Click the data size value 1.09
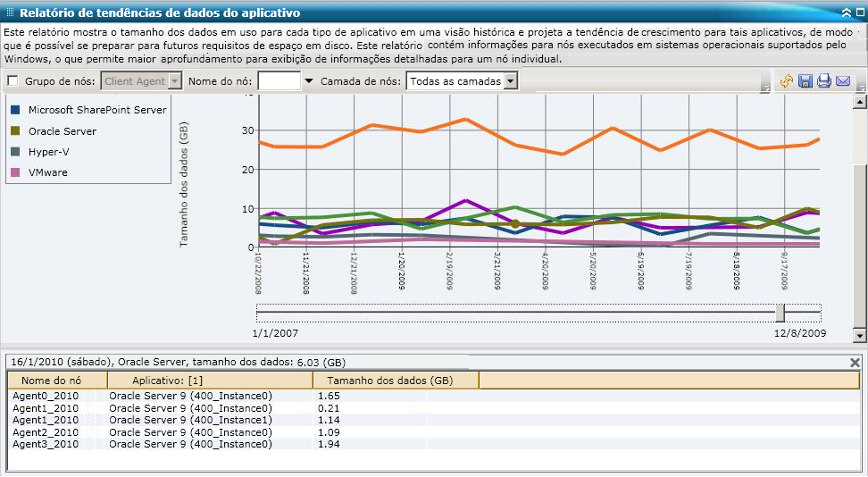868x477 pixels. (329, 432)
